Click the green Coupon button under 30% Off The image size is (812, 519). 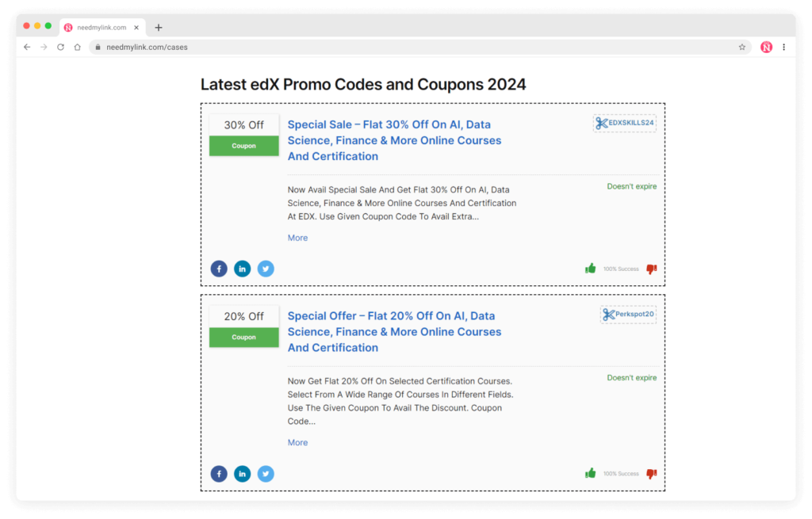(243, 146)
